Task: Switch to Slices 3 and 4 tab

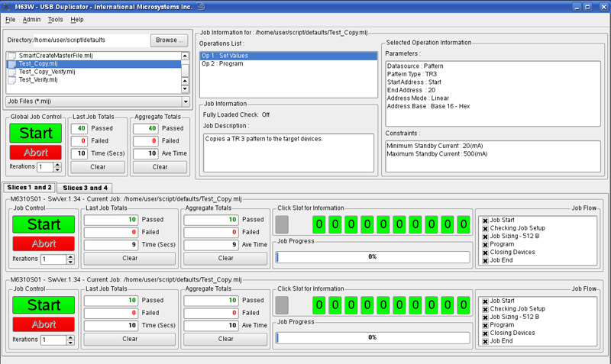Action: pos(84,188)
